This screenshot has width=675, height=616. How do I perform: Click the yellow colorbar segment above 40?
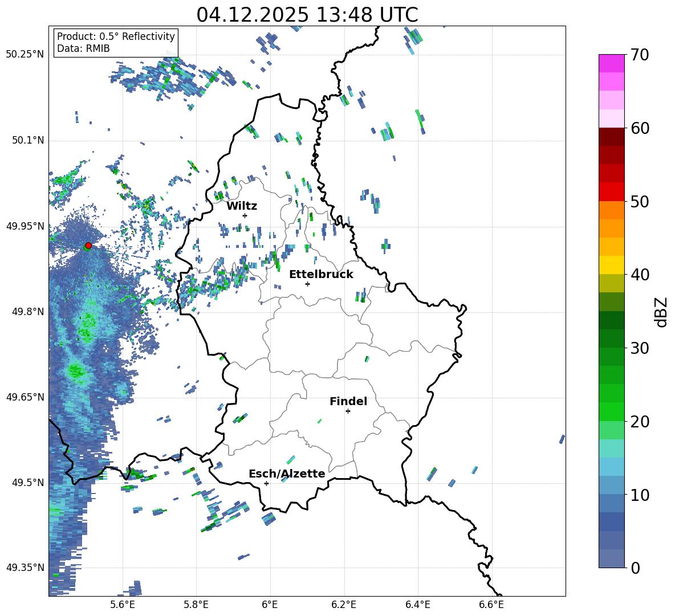click(611, 265)
